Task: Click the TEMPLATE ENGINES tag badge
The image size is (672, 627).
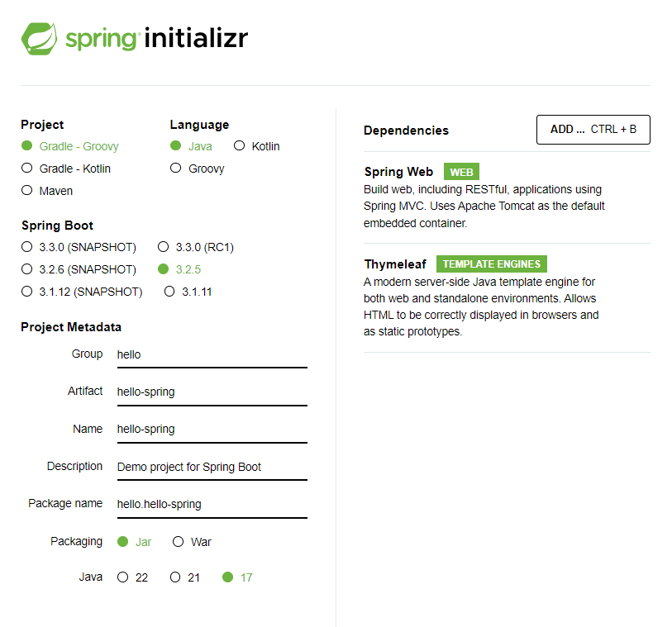Action: click(492, 264)
